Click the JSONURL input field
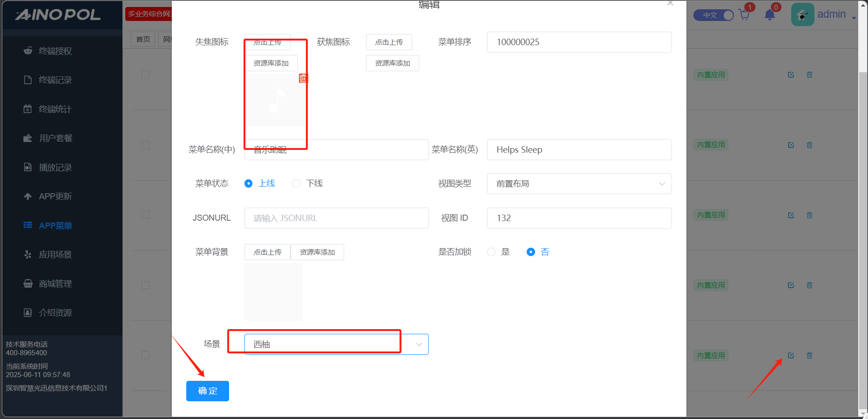Screen dimensions: 868x419 (336, 218)
